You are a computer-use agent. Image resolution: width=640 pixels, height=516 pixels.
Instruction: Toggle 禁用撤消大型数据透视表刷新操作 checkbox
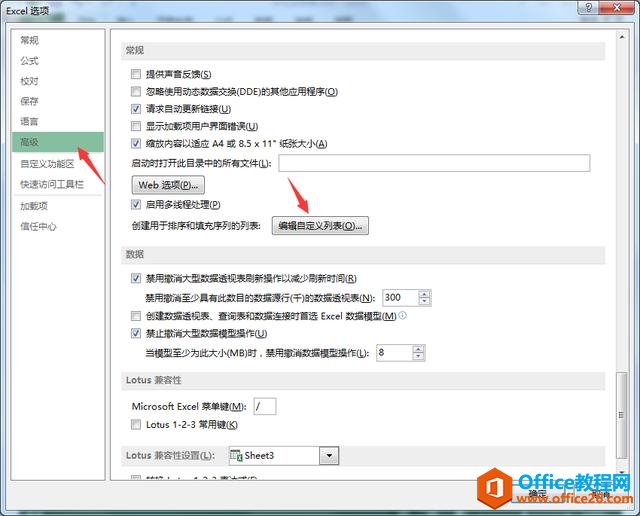[136, 278]
